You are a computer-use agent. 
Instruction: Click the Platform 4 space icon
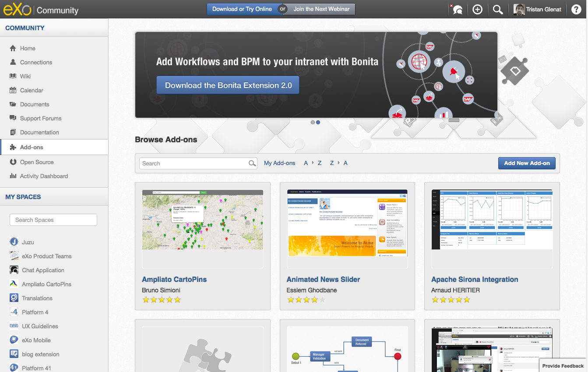pyautogui.click(x=14, y=312)
